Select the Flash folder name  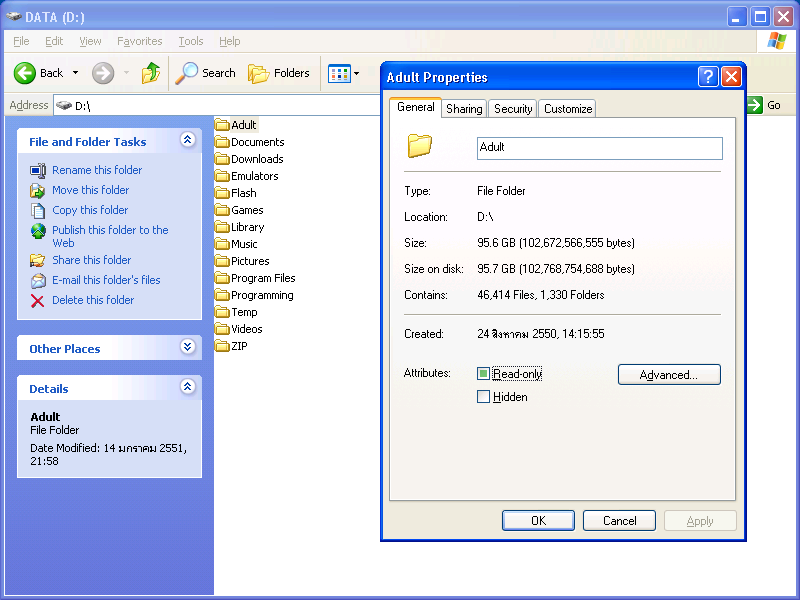244,193
